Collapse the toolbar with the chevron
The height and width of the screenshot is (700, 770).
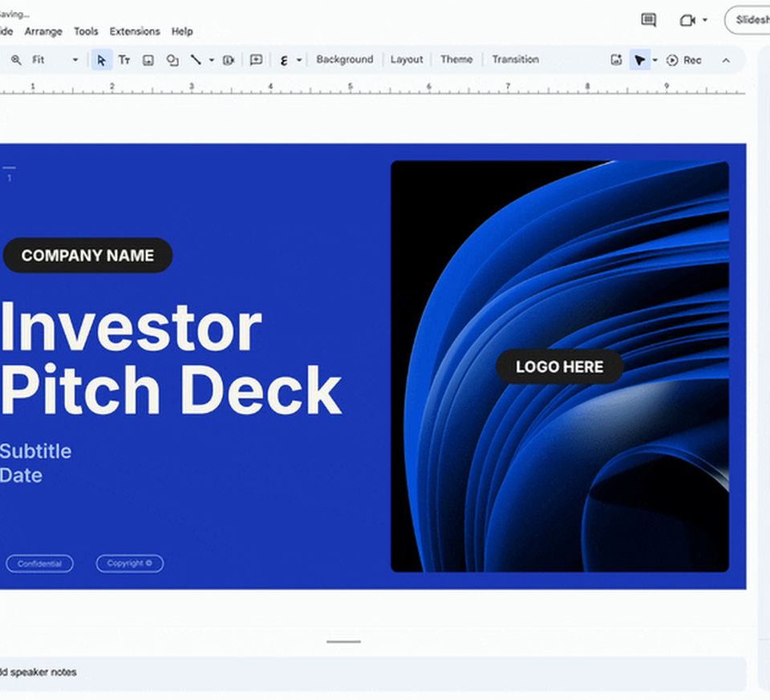coord(726,60)
